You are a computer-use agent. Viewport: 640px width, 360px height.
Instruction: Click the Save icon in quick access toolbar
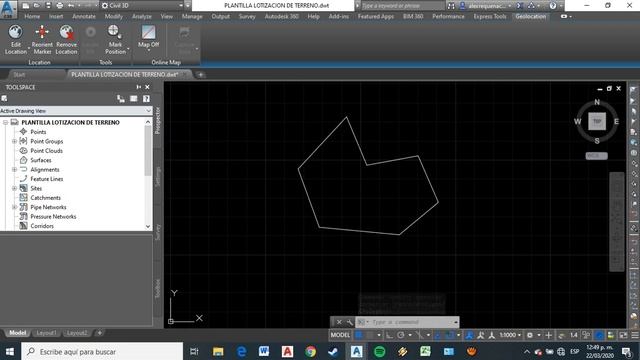point(48,6)
